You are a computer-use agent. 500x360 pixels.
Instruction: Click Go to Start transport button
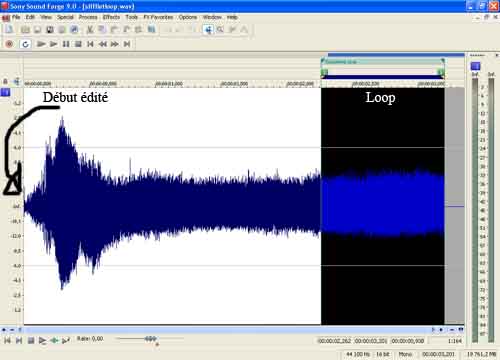point(90,44)
